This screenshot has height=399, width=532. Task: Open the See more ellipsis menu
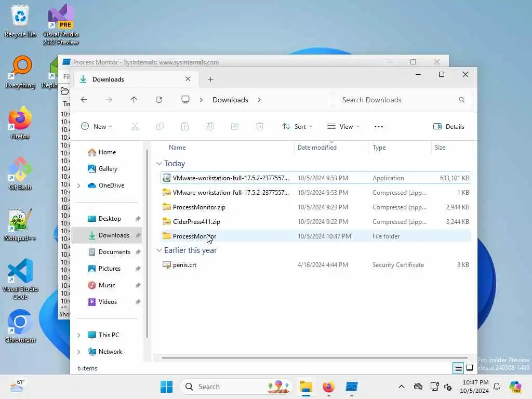(379, 127)
